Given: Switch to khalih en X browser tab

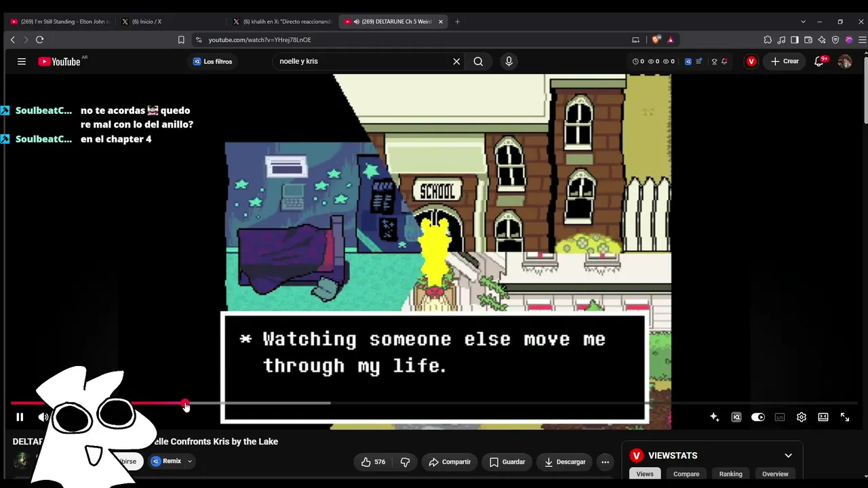Looking at the screenshot, I should pos(281,22).
